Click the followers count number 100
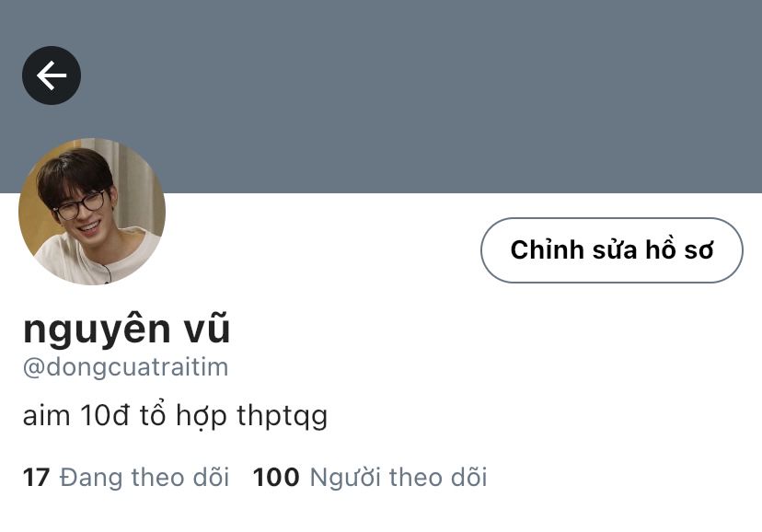Image resolution: width=762 pixels, height=532 pixels. 276,477
